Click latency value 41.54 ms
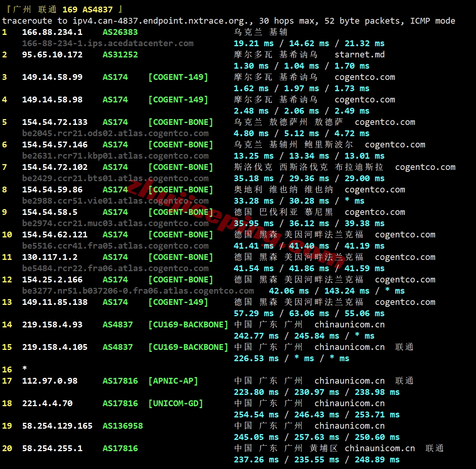 tap(254, 268)
